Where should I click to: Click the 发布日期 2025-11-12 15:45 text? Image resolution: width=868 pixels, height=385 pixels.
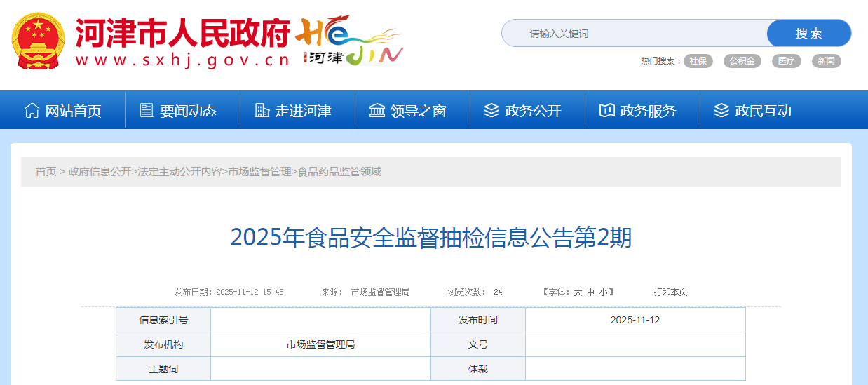click(229, 292)
